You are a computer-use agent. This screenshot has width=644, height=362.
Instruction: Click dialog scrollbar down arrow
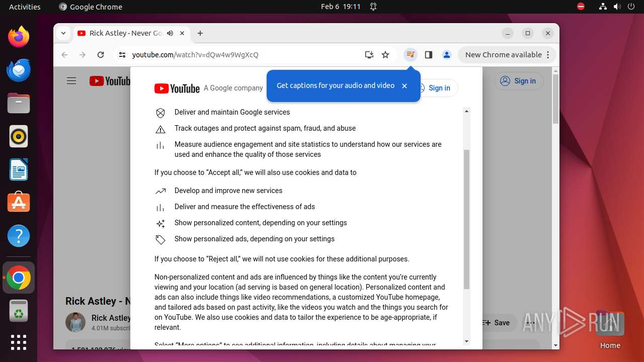pos(466,341)
